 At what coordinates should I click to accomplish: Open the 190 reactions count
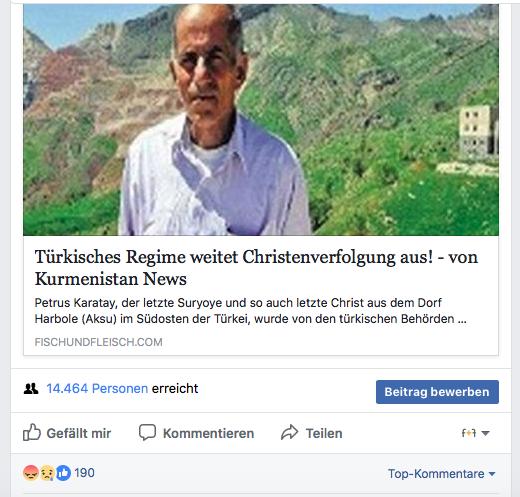(x=84, y=473)
